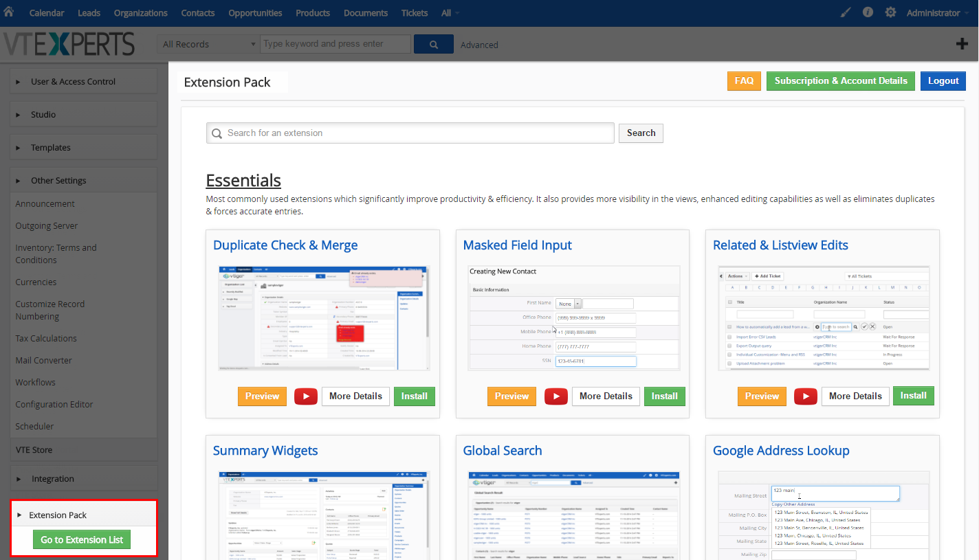The height and width of the screenshot is (560, 979).
Task: Install Duplicate Check & Merge extension
Action: 415,396
